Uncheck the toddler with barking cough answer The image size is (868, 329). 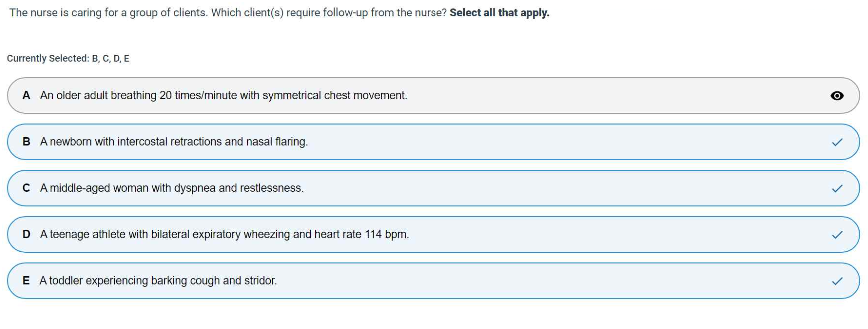[x=158, y=281]
